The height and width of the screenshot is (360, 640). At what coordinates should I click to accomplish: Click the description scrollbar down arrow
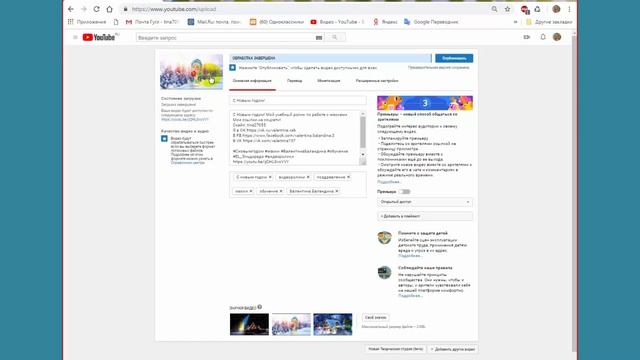[x=362, y=155]
